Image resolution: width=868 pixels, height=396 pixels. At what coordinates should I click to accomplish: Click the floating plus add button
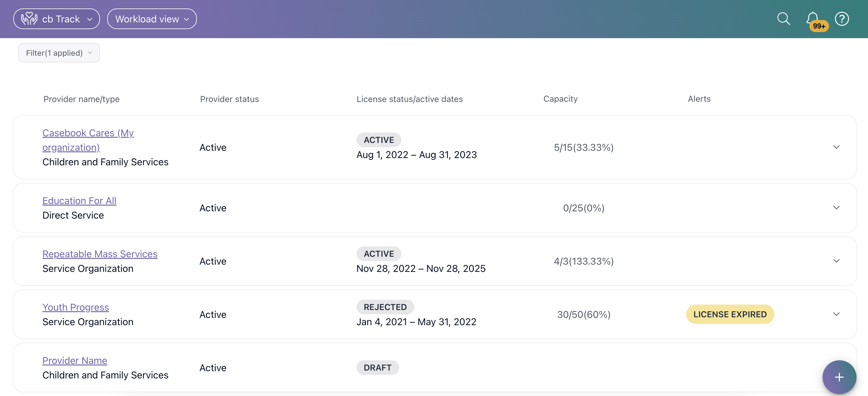click(839, 377)
